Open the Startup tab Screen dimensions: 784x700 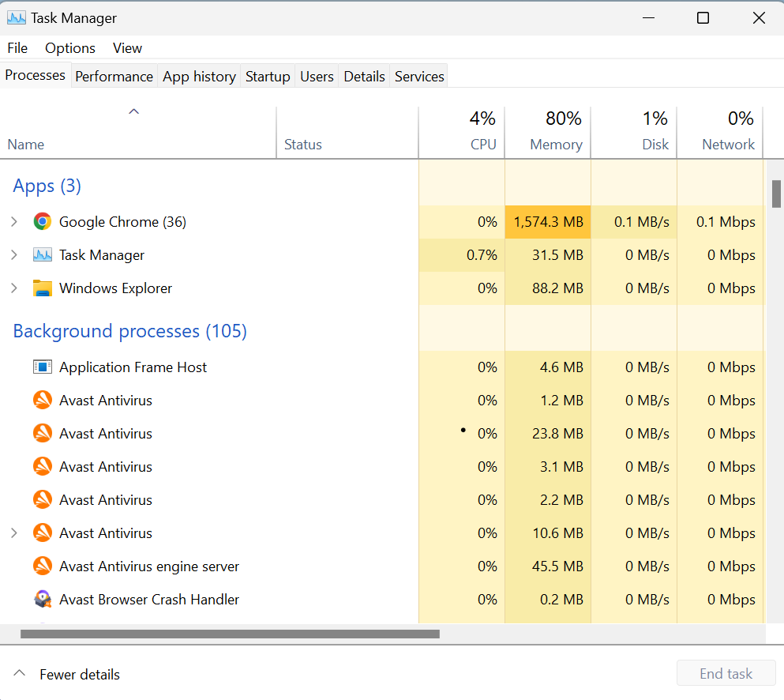pos(268,77)
